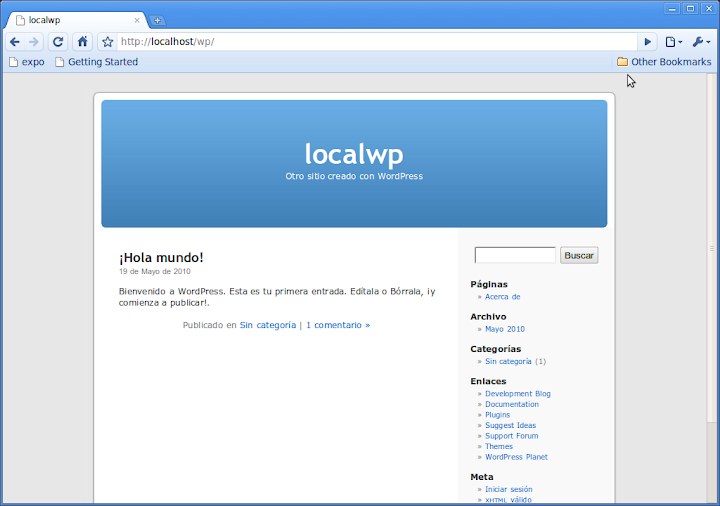Open the Getting Started bookmark
This screenshot has height=506, width=720.
(x=96, y=62)
